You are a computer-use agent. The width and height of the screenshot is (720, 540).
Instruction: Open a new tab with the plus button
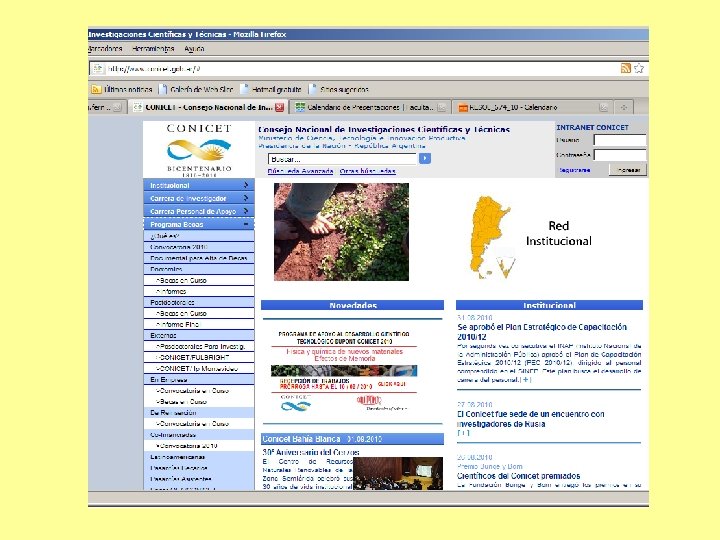pyautogui.click(x=624, y=107)
